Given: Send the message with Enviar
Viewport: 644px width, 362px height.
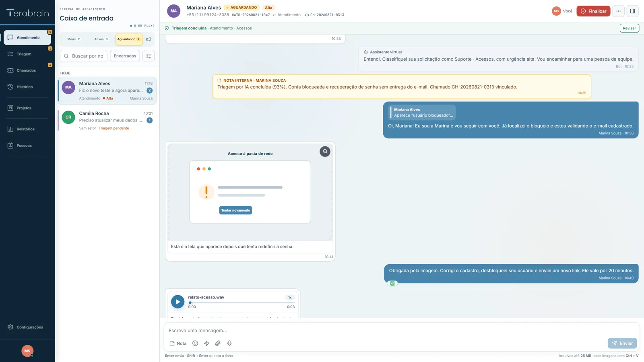Looking at the screenshot, I should 622,343.
